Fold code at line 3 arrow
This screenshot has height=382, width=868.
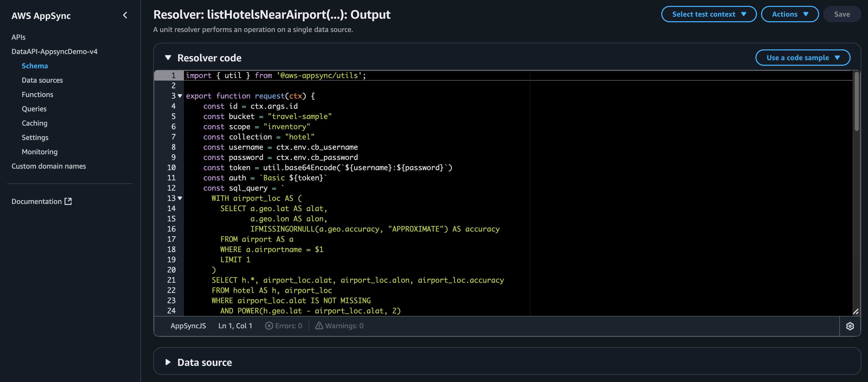(180, 96)
